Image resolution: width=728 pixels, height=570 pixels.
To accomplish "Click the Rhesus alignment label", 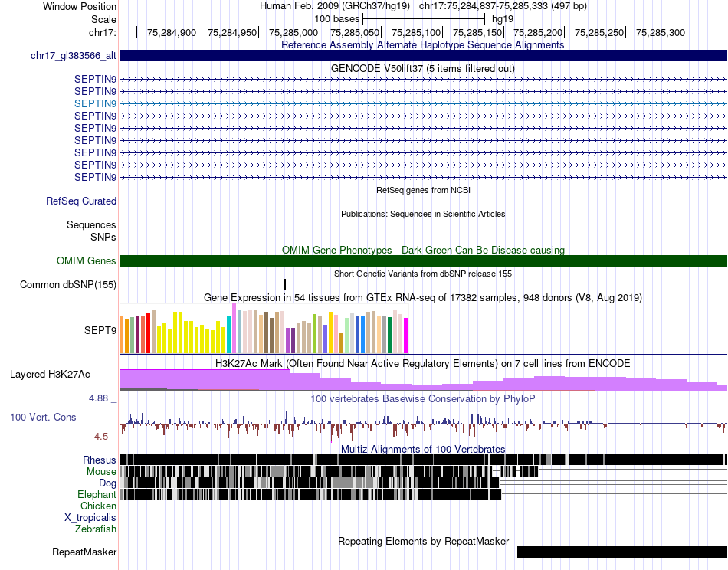I will coord(100,460).
